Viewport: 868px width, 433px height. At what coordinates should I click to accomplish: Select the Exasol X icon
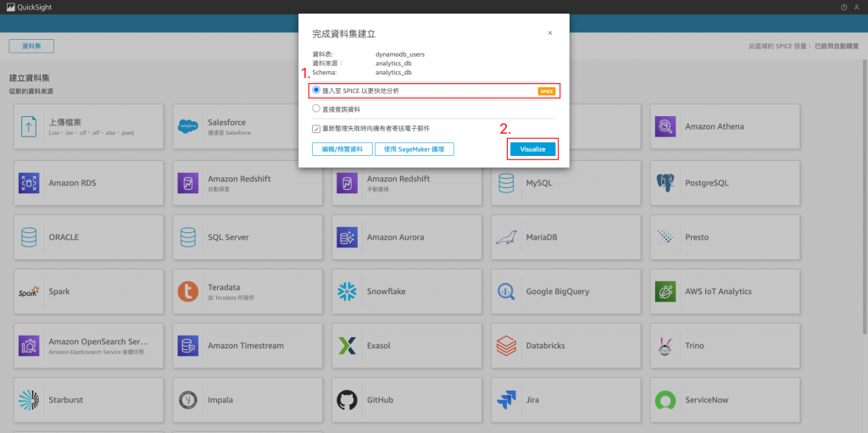click(347, 346)
